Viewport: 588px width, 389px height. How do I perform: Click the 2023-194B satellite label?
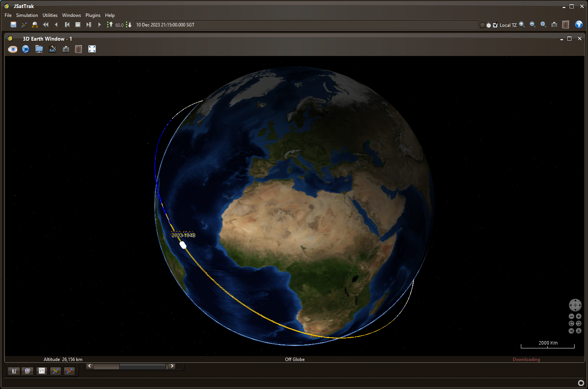[183, 235]
